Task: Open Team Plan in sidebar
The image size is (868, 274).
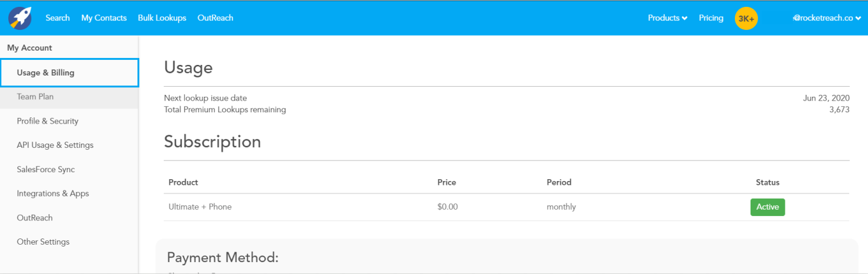Action: click(x=35, y=97)
